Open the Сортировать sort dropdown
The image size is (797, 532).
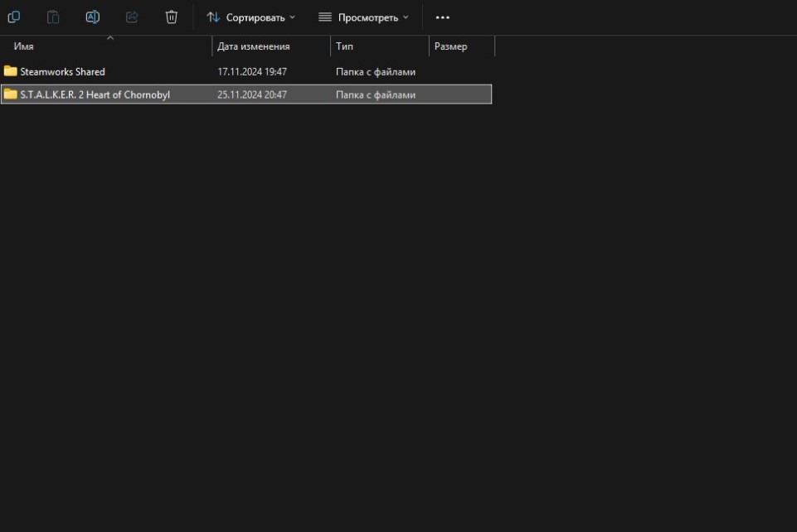click(x=250, y=17)
